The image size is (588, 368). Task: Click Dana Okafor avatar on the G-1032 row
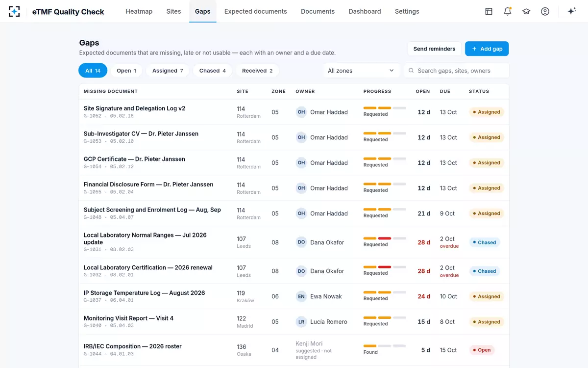(301, 271)
